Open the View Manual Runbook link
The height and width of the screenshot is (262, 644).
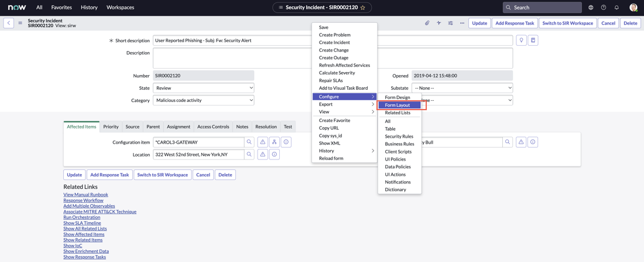(x=86, y=195)
